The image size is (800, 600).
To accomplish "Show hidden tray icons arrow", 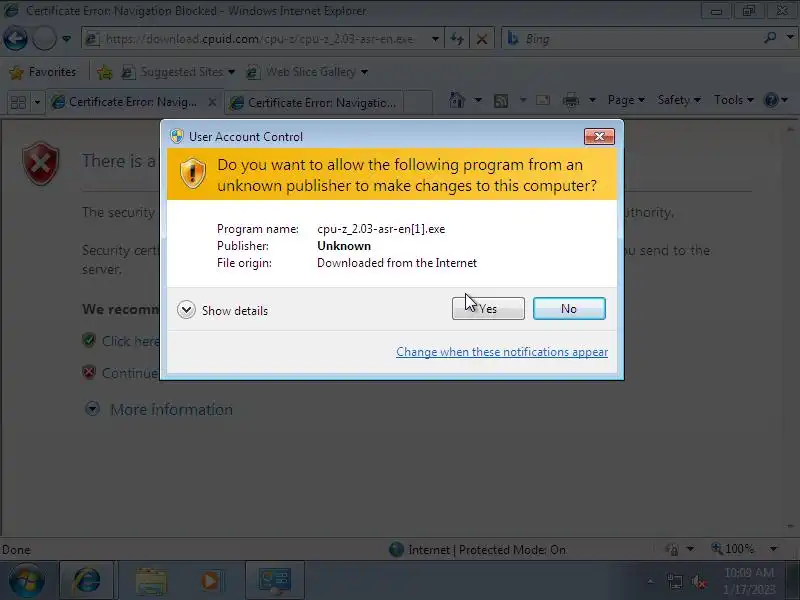I will 651,581.
